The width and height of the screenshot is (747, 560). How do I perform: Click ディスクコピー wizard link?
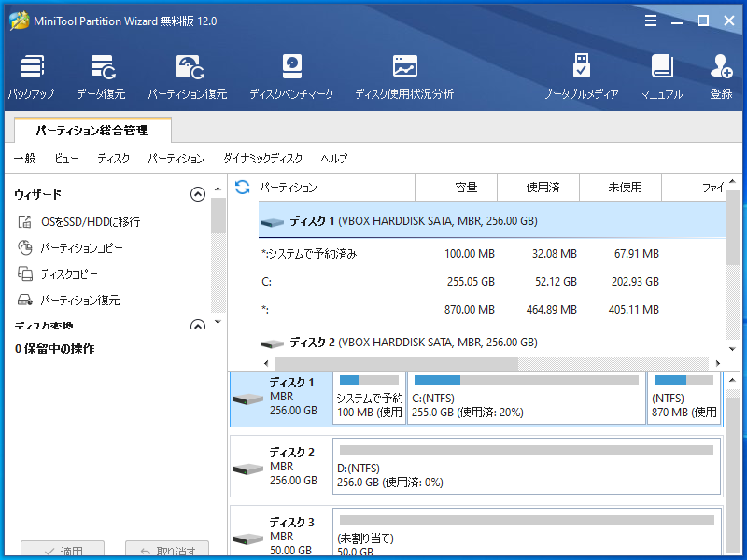(69, 274)
